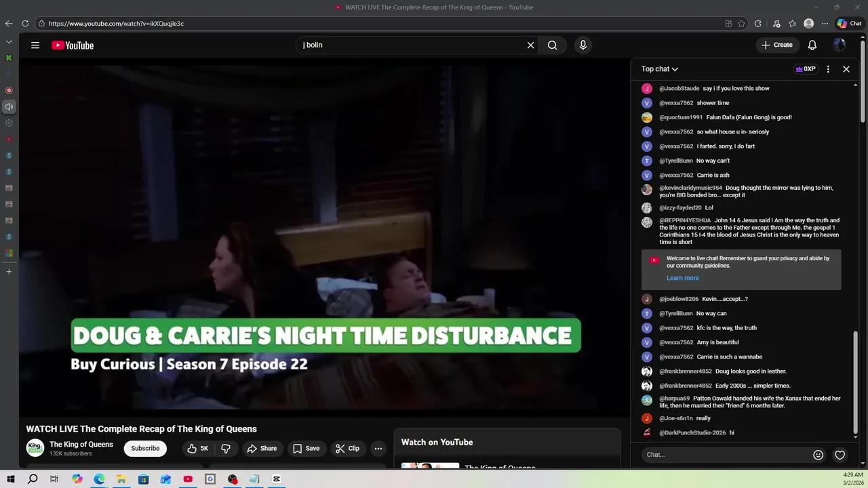
Task: Go to the YouTube home logo
Action: pos(73,45)
